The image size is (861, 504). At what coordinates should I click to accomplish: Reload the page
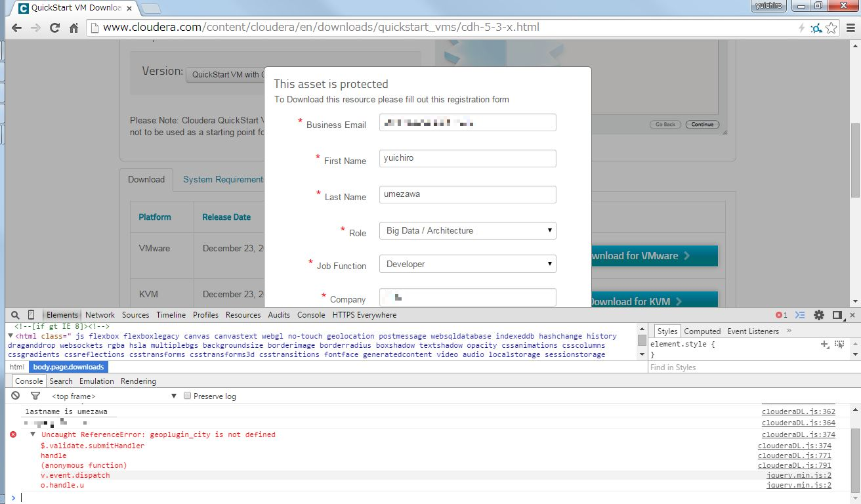click(x=54, y=28)
